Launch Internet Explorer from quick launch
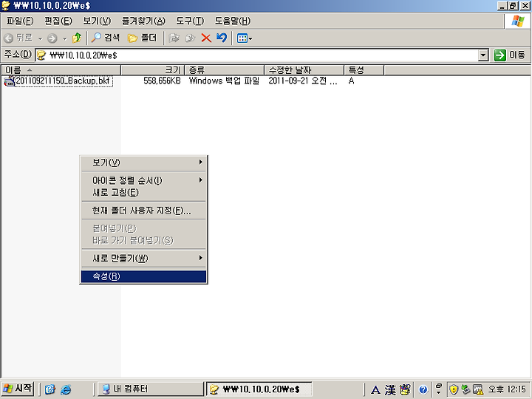Image resolution: width=532 pixels, height=399 pixels. point(66,389)
